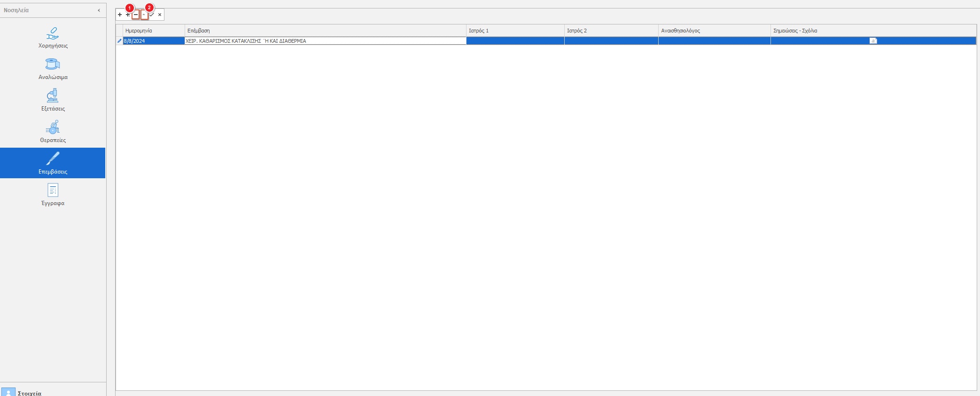Click the checkmark to post changes
Screen dimensions: 980x396
[152, 15]
